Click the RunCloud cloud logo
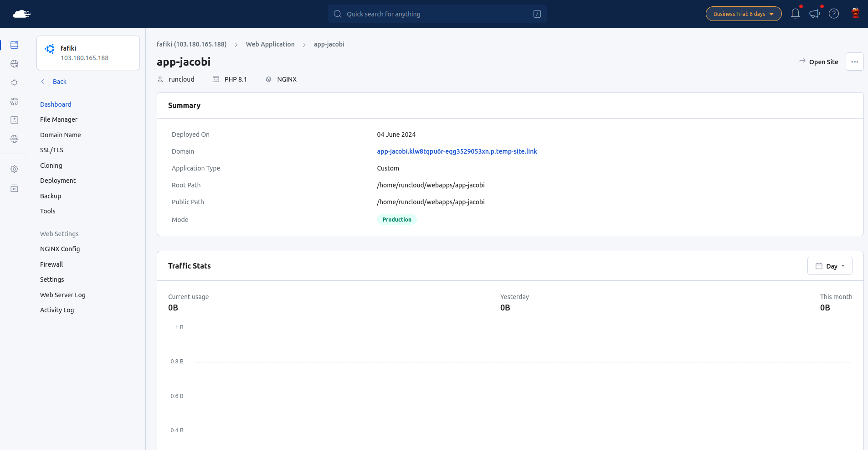 point(21,14)
